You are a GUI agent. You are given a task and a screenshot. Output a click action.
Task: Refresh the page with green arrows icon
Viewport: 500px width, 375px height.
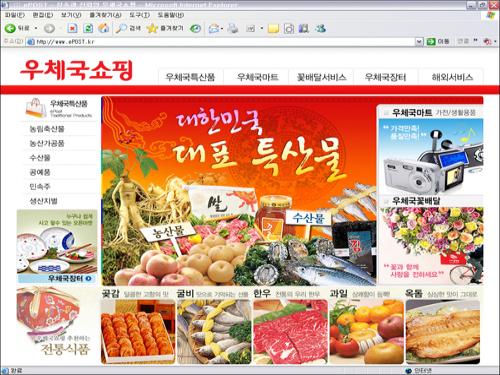[88, 28]
